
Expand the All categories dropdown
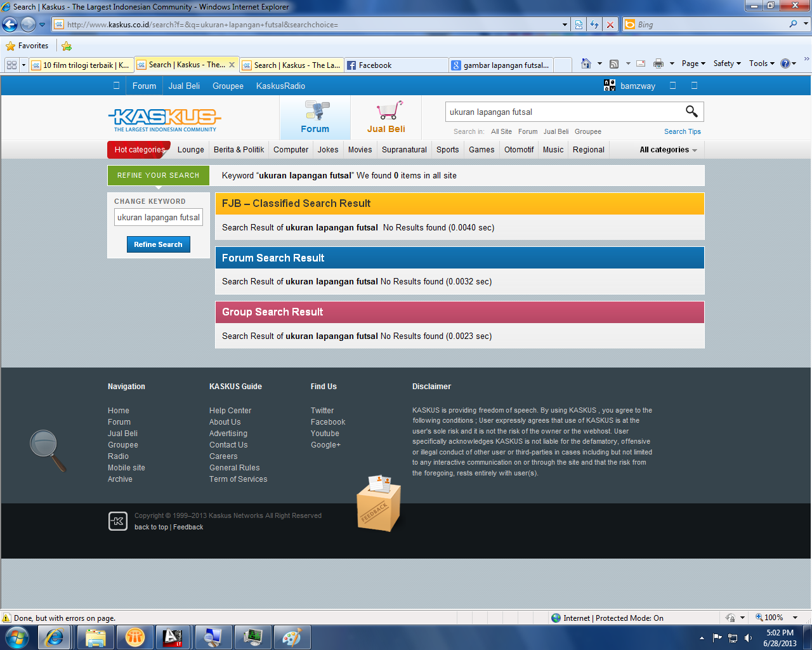click(x=669, y=150)
